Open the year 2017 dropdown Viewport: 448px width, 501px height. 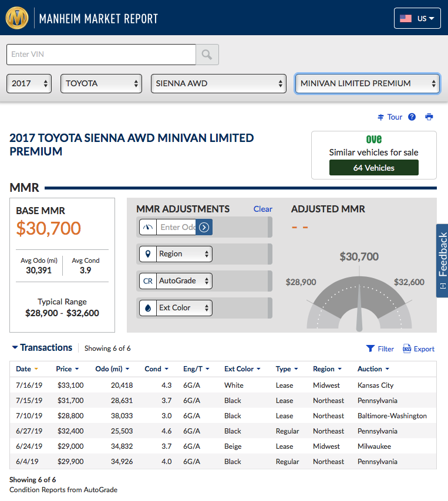coord(29,83)
